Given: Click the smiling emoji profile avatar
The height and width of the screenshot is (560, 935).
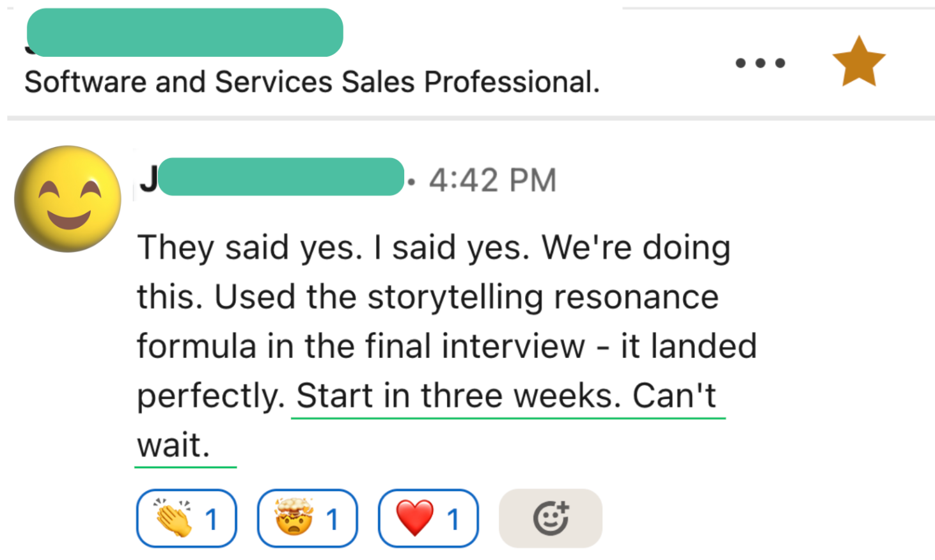Looking at the screenshot, I should point(68,199).
